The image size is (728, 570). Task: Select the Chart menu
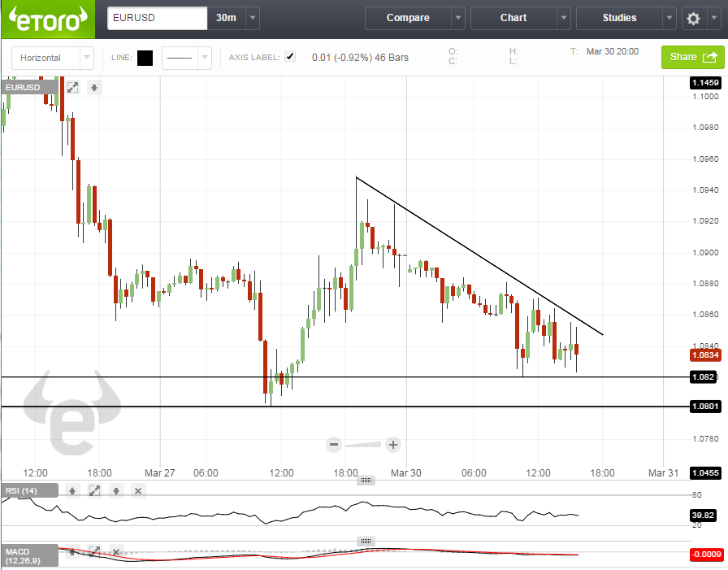pyautogui.click(x=513, y=18)
